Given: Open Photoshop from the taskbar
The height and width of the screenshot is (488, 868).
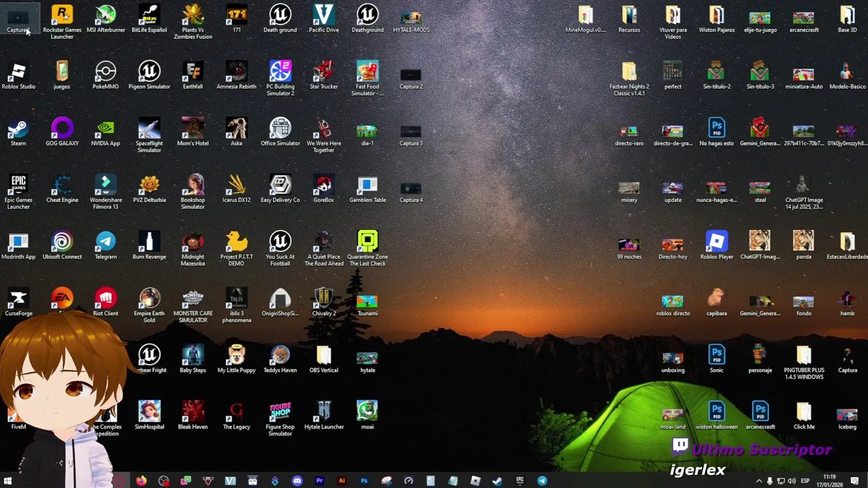Looking at the screenshot, I should point(364,481).
